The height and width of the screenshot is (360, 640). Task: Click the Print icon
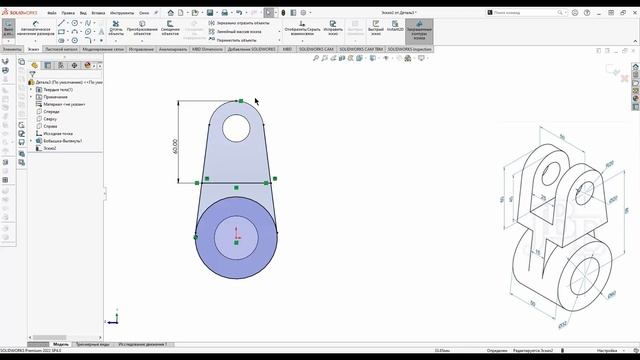click(x=224, y=13)
